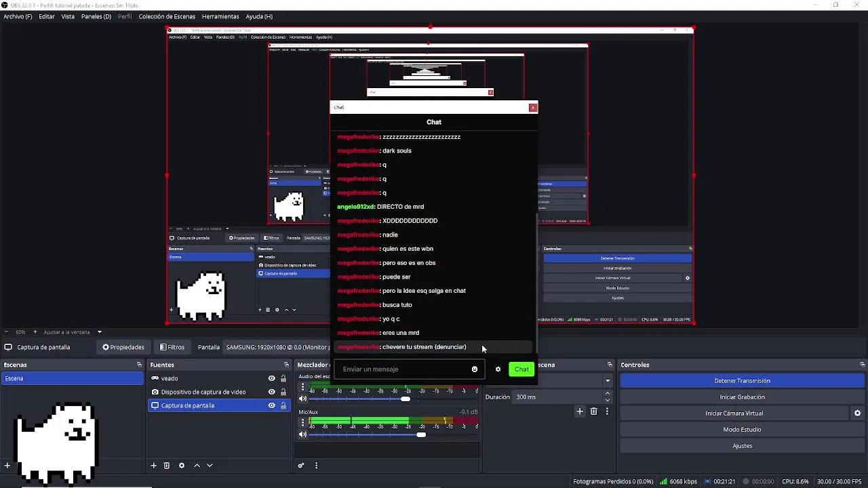Remove the selected source with trash icon
This screenshot has height=488, width=868.
[x=167, y=466]
